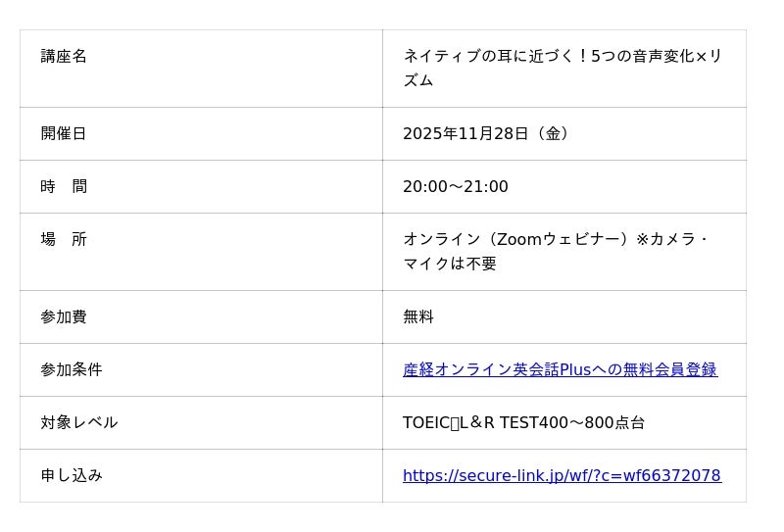Select the TOEIC word in the level row
This screenshot has width=784, height=532.
426,422
